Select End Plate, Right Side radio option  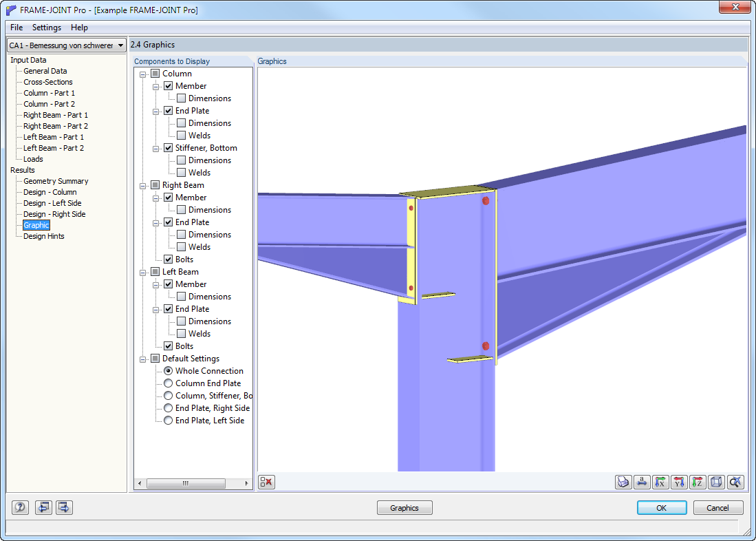(169, 407)
